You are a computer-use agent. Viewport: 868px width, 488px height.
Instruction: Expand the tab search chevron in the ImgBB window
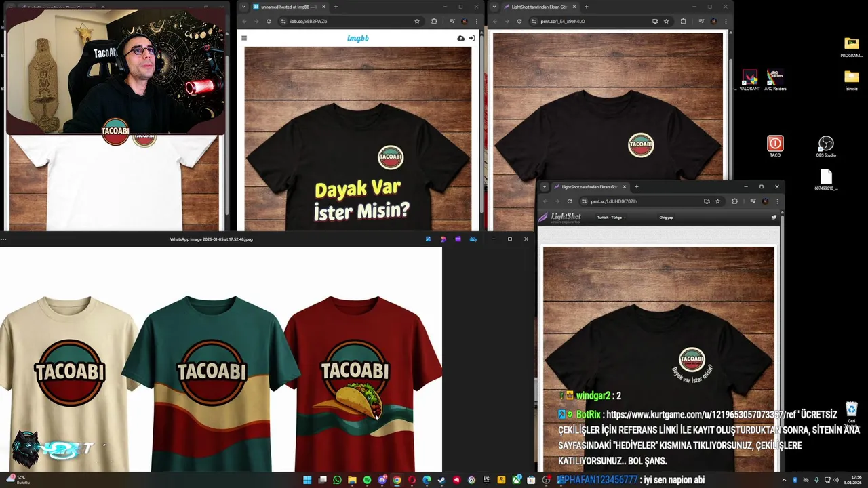coord(244,7)
